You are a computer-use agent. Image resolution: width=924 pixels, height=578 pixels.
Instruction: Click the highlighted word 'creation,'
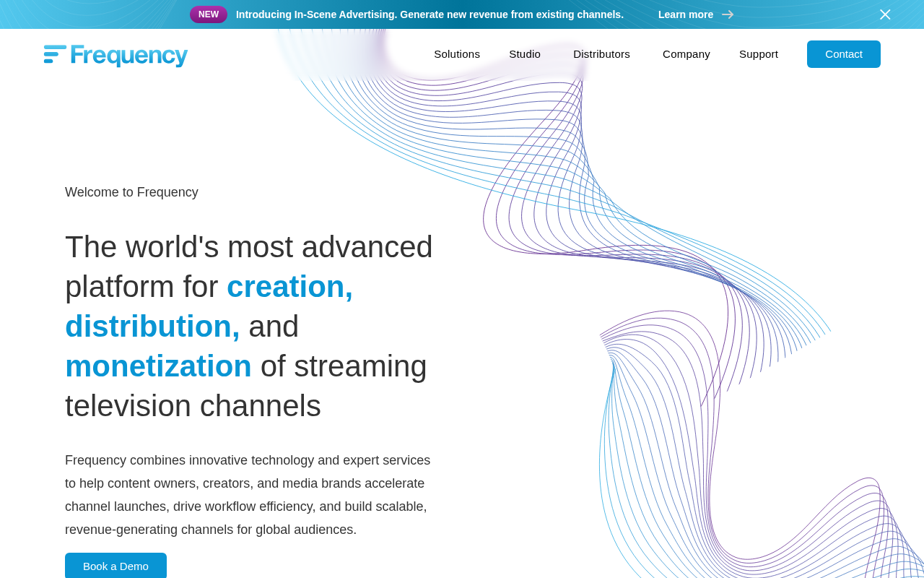point(289,286)
